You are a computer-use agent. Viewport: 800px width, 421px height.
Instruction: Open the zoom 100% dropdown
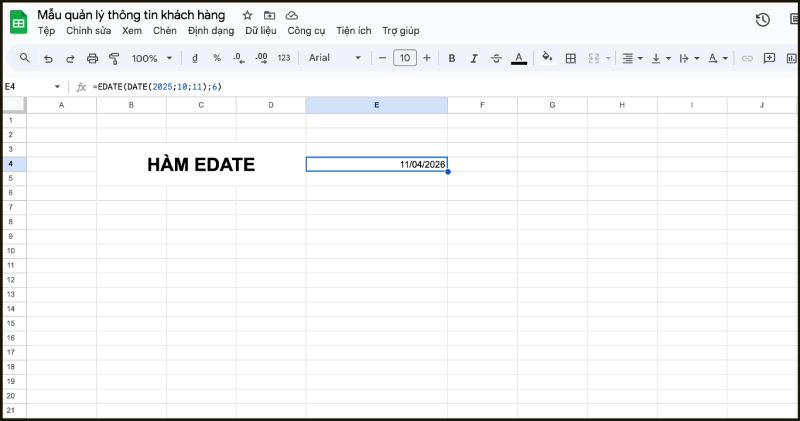pyautogui.click(x=152, y=59)
